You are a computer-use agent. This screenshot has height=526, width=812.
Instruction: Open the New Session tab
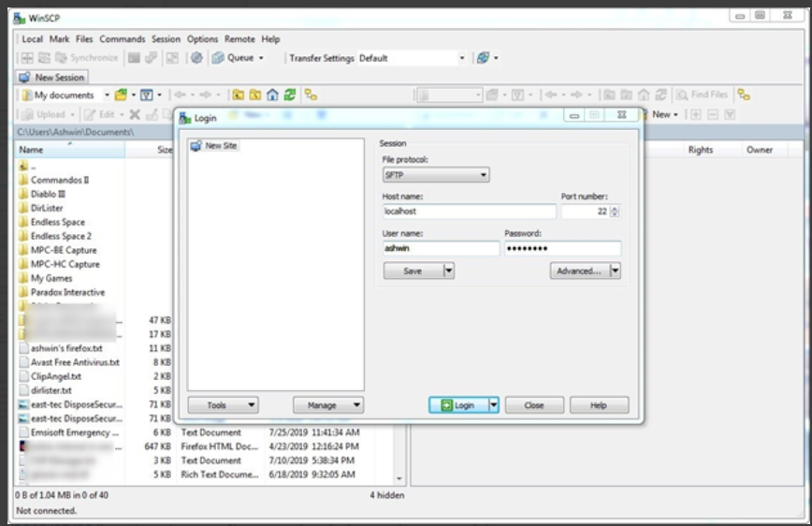tap(51, 78)
